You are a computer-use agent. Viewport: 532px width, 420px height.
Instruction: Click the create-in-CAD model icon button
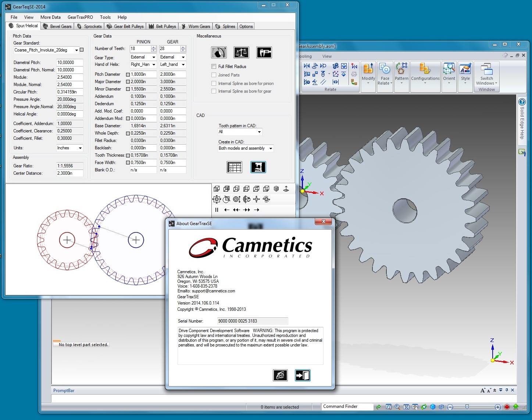point(258,167)
